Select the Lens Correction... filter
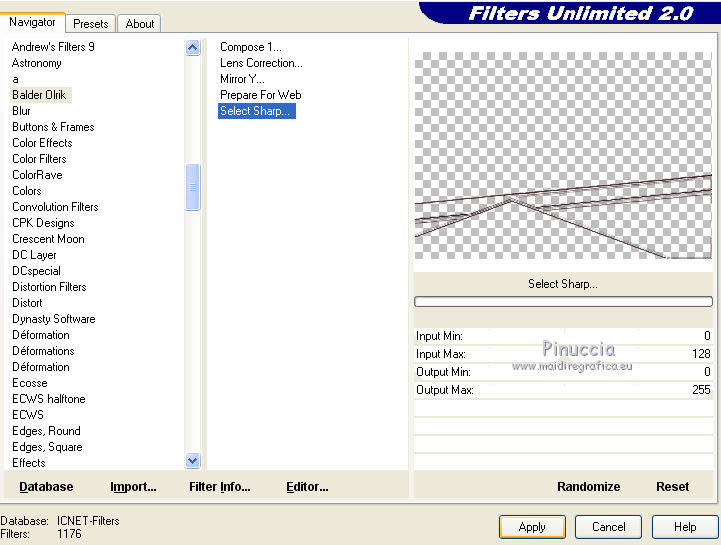Viewport: 721px width, 545px height. 261,63
